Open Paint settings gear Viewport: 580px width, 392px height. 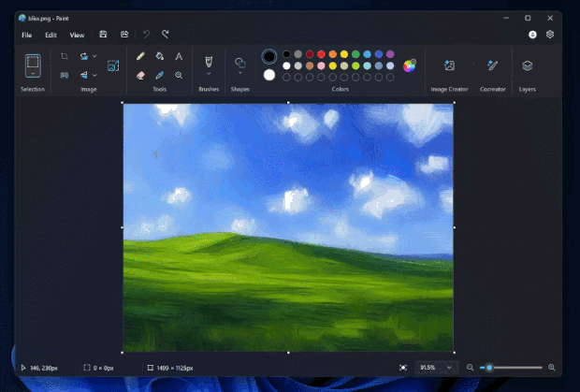pos(550,35)
